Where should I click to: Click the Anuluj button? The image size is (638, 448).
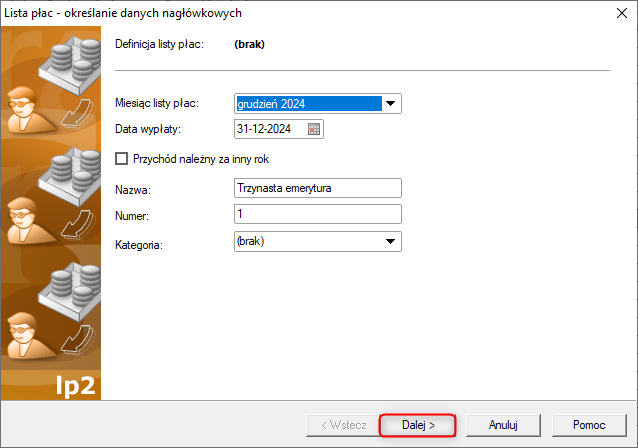(503, 425)
